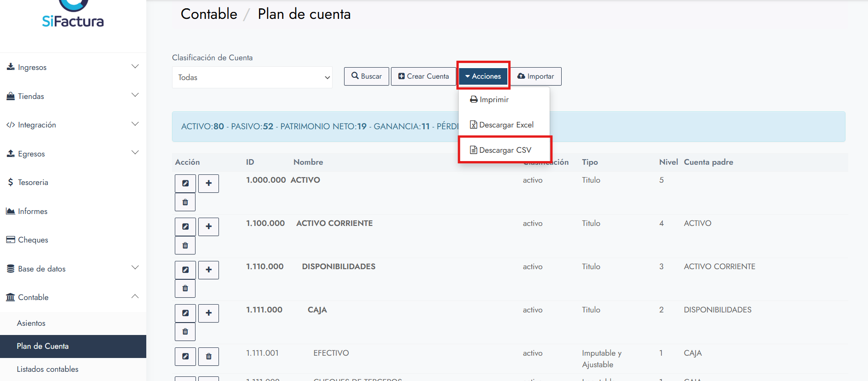The height and width of the screenshot is (381, 868).
Task: Delete the DISPONIBILIDADES account via trash icon
Action: pyautogui.click(x=185, y=289)
